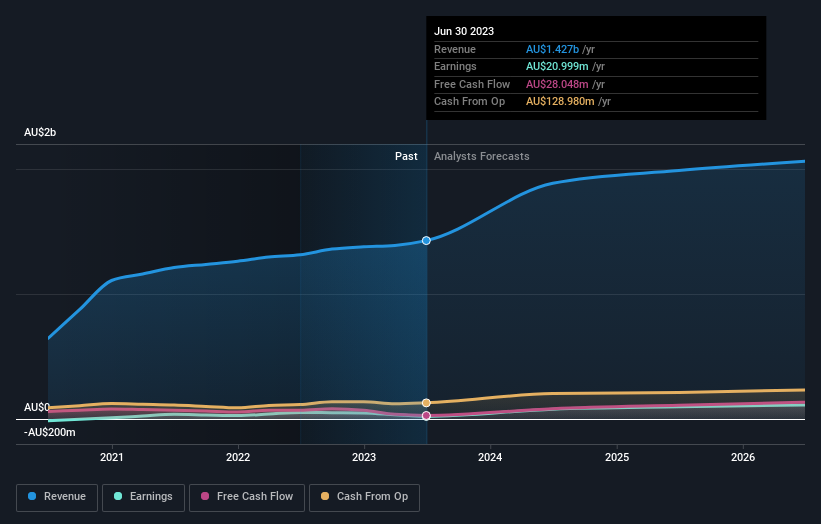Screen dimensions: 821x524
Task: Select the 2026 x-axis label
Action: pyautogui.click(x=743, y=457)
